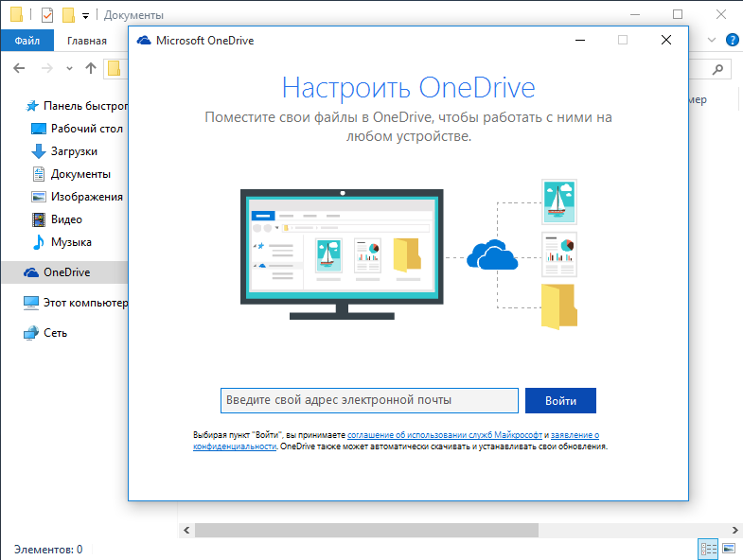Select OneDrive in navigation pane
Screen dimensions: 743x560
67,272
